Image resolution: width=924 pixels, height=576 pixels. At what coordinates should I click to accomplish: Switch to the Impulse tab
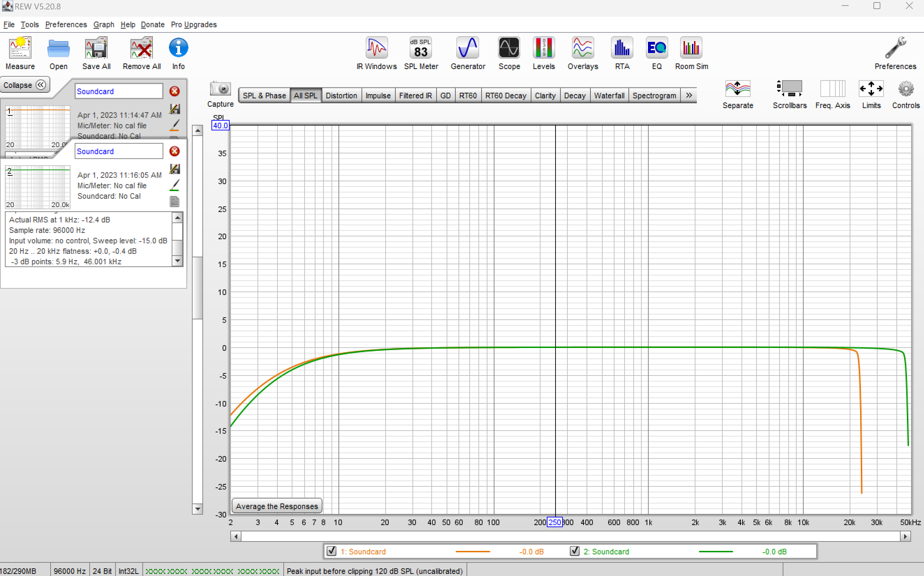[x=378, y=95]
